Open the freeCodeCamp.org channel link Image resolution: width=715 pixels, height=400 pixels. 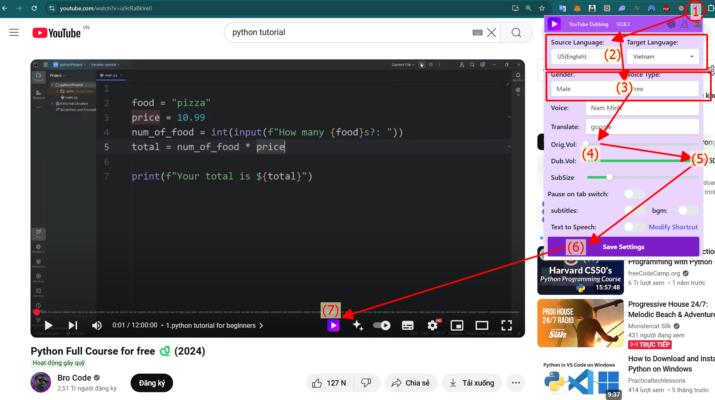[654, 273]
